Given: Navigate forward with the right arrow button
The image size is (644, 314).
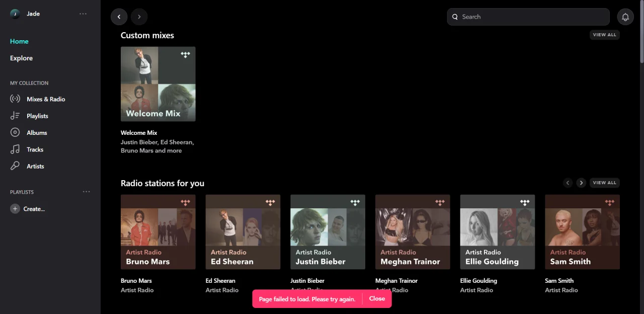Looking at the screenshot, I should 139,17.
